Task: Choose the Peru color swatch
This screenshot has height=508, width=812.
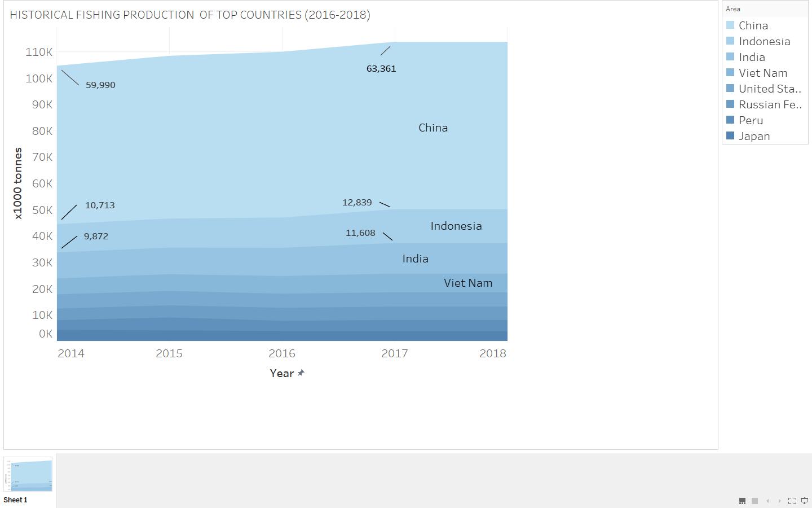Action: pyautogui.click(x=730, y=120)
